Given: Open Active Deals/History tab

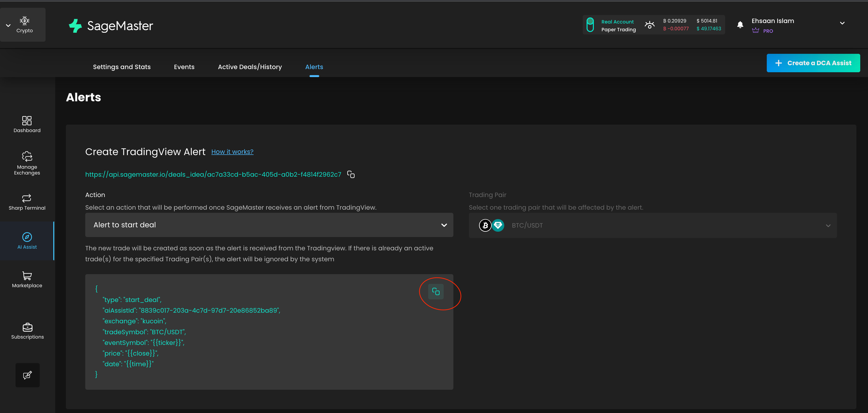Looking at the screenshot, I should (x=250, y=67).
